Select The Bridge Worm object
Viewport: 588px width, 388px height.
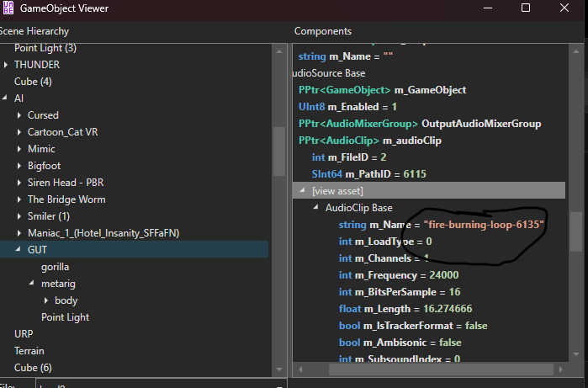click(x=66, y=199)
